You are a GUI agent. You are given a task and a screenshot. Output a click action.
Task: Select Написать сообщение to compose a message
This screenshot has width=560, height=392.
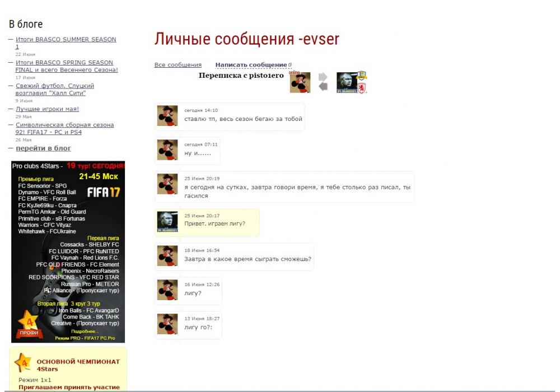(x=251, y=65)
